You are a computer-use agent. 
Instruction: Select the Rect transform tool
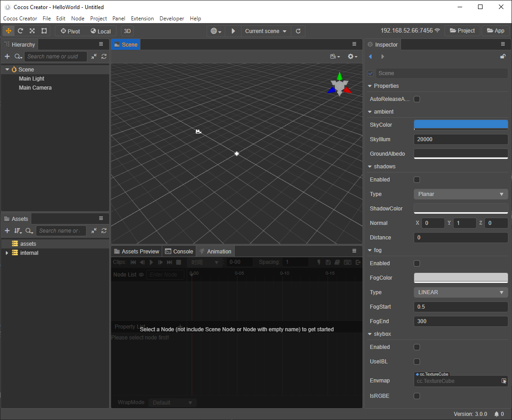click(x=44, y=31)
